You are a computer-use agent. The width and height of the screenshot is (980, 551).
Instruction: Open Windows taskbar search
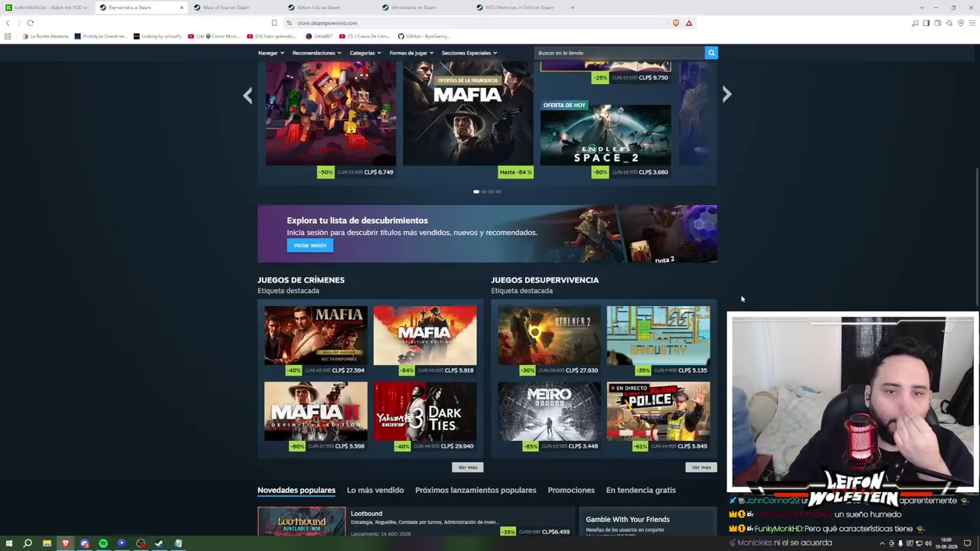[28, 543]
